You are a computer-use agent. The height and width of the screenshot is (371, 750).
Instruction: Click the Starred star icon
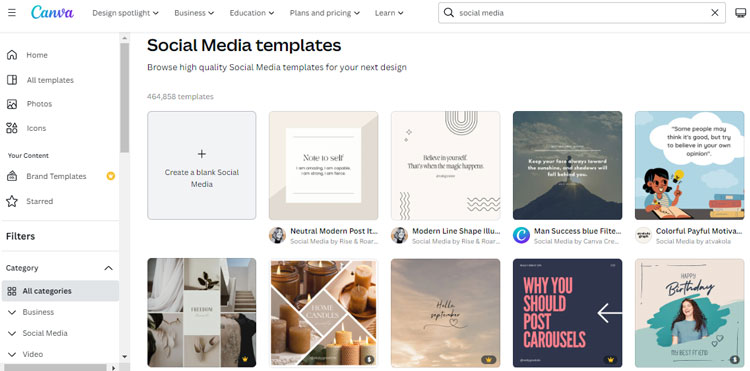click(12, 201)
